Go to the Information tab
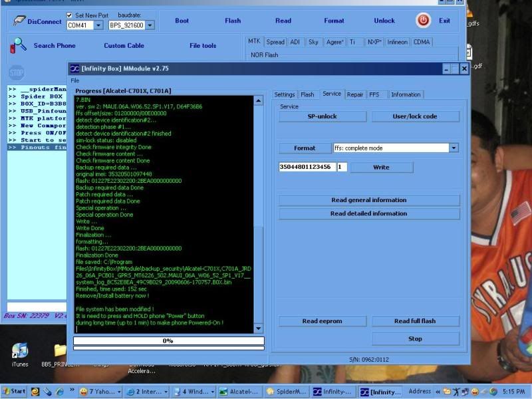 coord(406,94)
